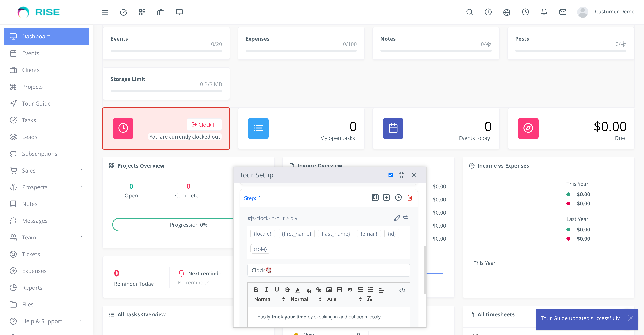Enable the checkbox in the Tour Setup header

(391, 175)
